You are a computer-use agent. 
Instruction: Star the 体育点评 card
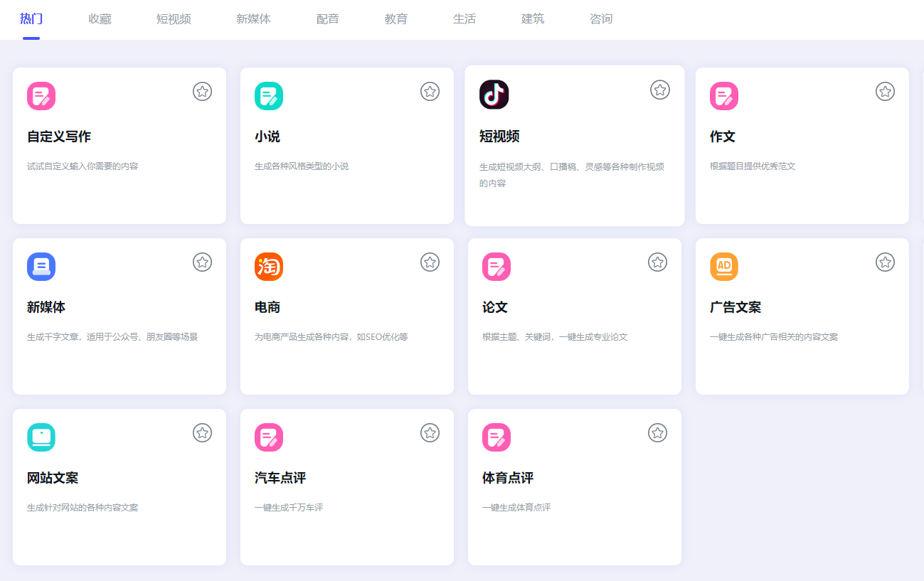(657, 432)
